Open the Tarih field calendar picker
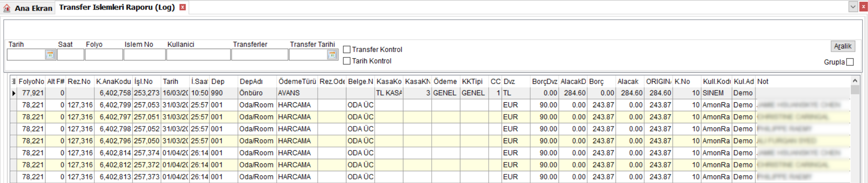This screenshot has width=868, height=183. (50, 55)
